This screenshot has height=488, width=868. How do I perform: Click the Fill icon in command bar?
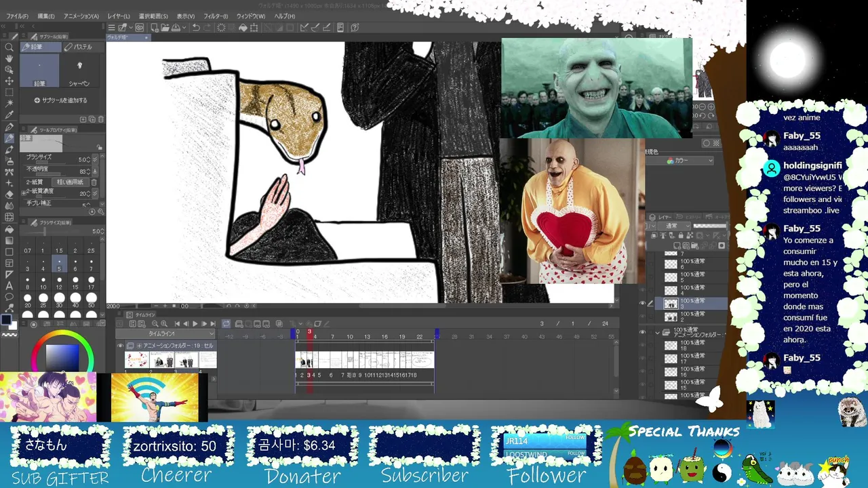click(x=243, y=28)
